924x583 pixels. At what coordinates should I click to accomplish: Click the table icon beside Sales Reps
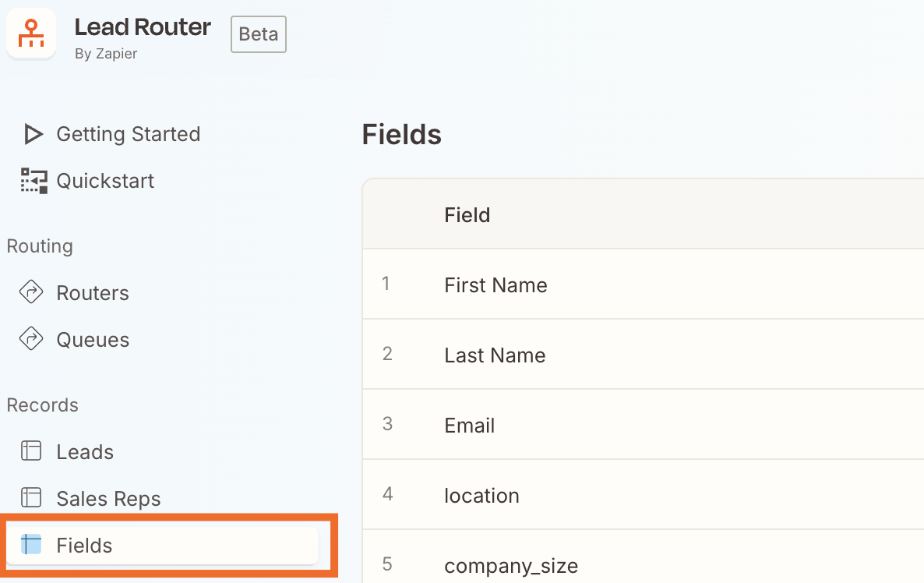[x=32, y=498]
